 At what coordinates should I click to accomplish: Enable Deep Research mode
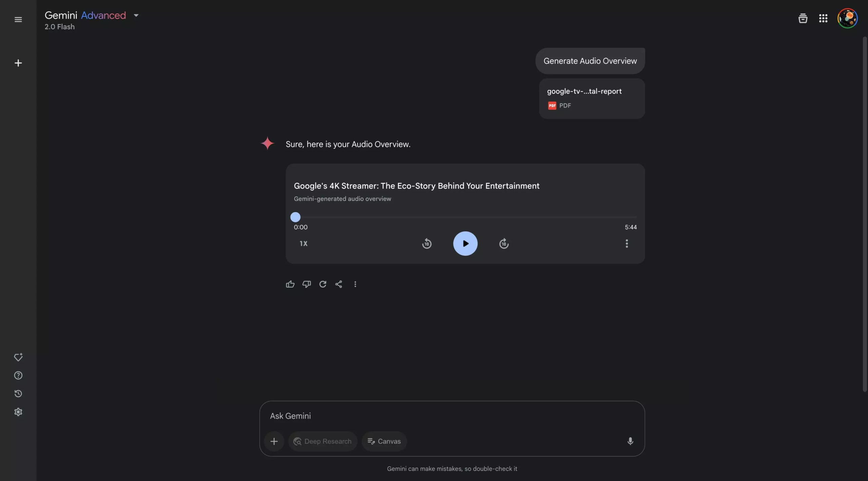(322, 441)
